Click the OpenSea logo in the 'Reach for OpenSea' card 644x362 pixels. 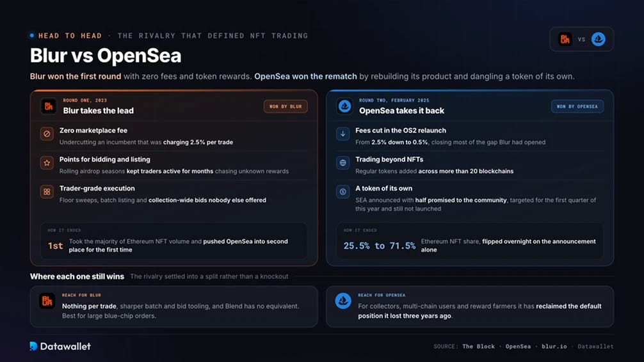tap(343, 301)
